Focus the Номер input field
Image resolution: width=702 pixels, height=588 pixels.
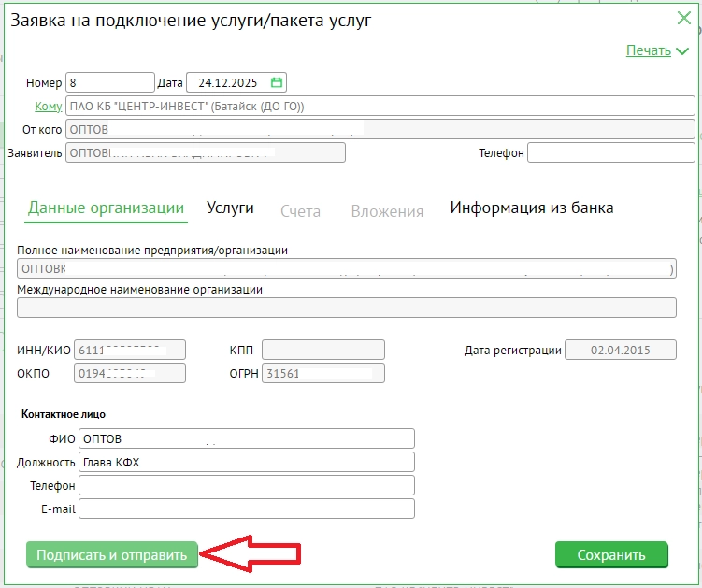pos(109,82)
